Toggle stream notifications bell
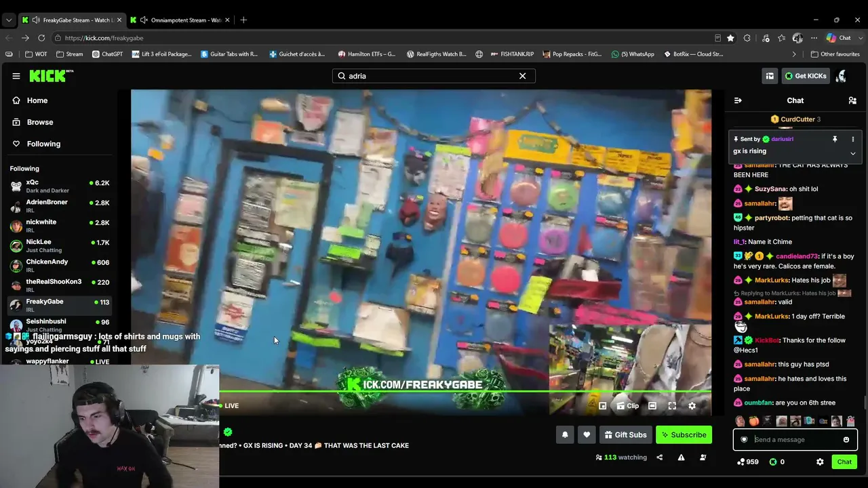Screen dimensions: 868x488 coord(565,435)
